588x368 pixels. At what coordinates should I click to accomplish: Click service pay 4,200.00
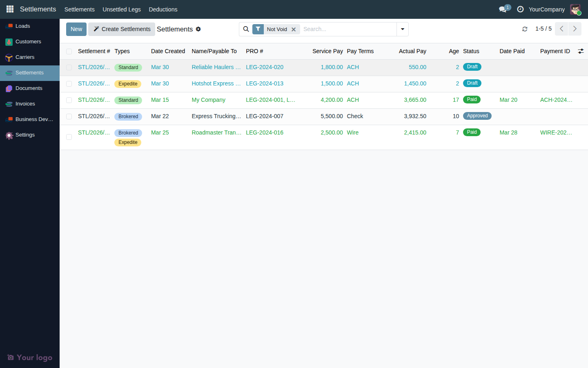[332, 100]
